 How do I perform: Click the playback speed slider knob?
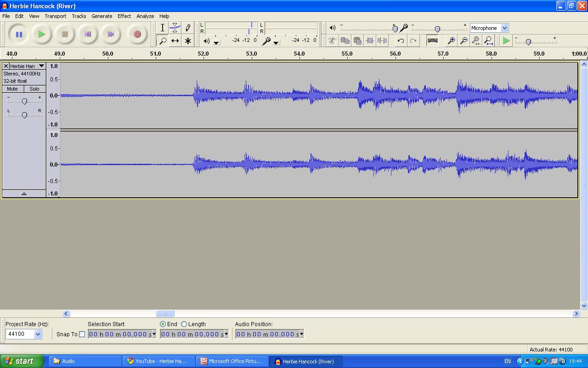528,42
